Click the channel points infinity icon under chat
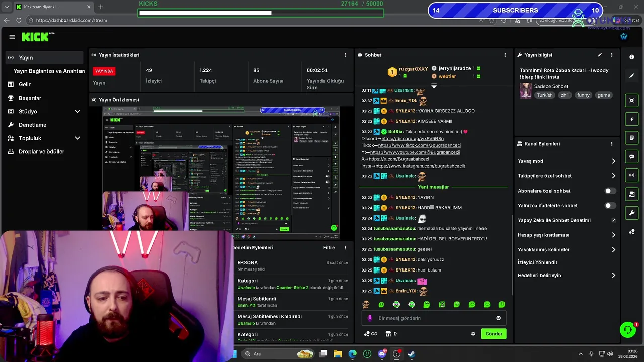This screenshot has height=362, width=644. click(x=371, y=334)
